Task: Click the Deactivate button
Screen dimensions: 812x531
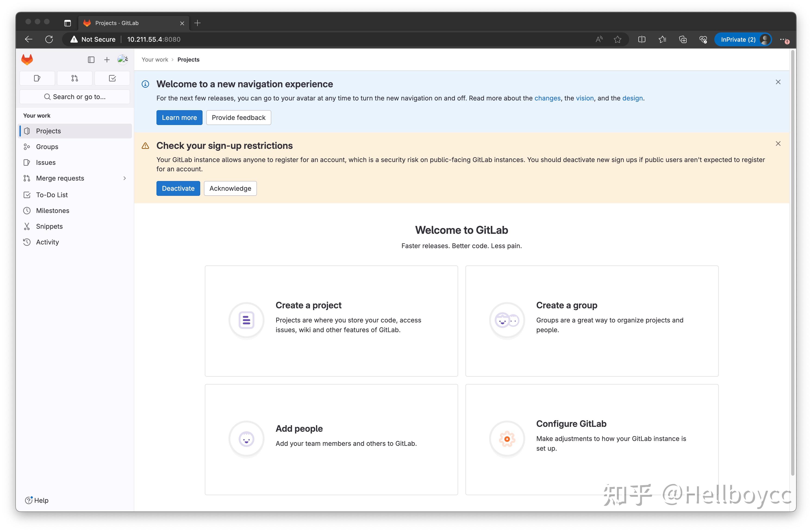Action: (178, 188)
